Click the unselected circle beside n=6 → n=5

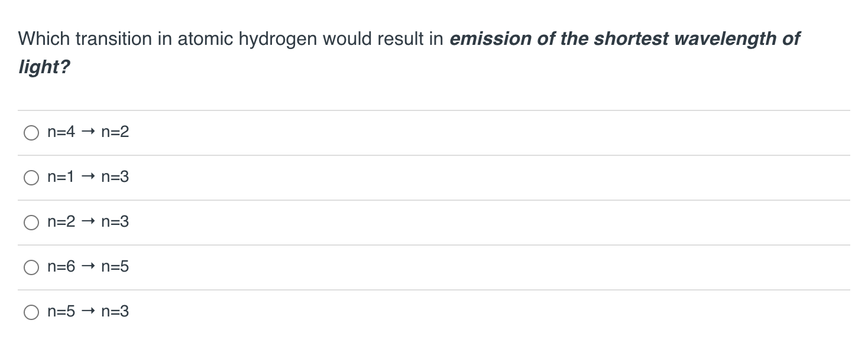pos(31,267)
